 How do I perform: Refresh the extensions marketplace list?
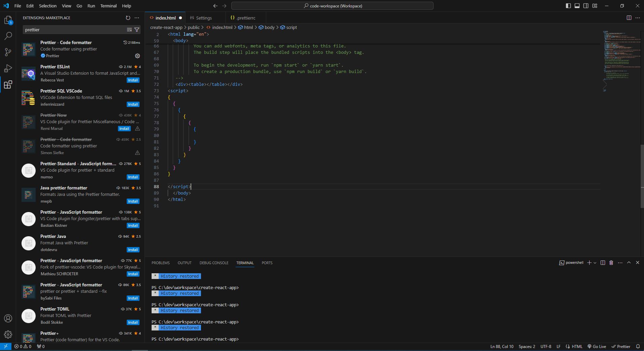coord(128,18)
